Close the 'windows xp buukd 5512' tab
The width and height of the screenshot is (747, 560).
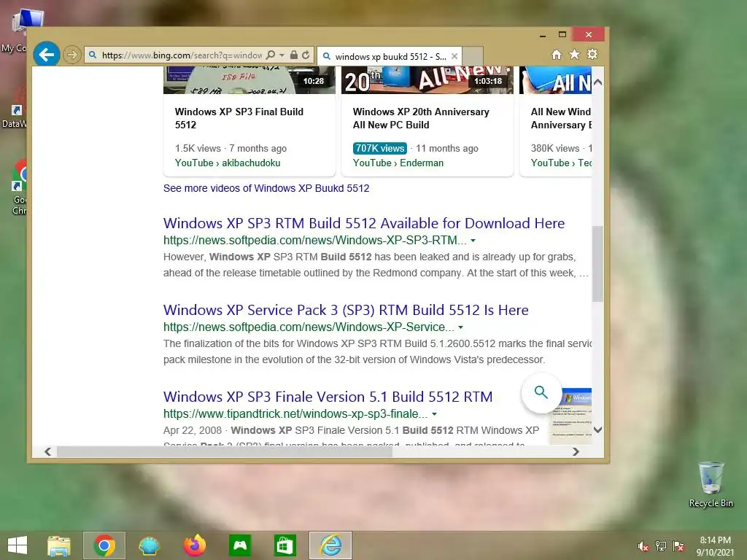(454, 56)
